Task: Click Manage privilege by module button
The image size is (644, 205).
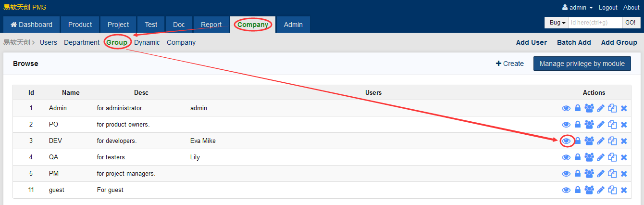Action: point(582,64)
